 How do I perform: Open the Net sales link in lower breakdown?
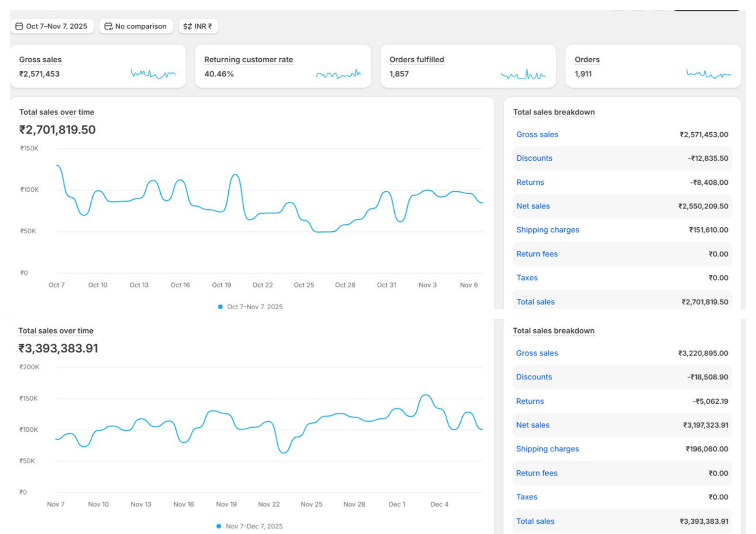pos(533,425)
